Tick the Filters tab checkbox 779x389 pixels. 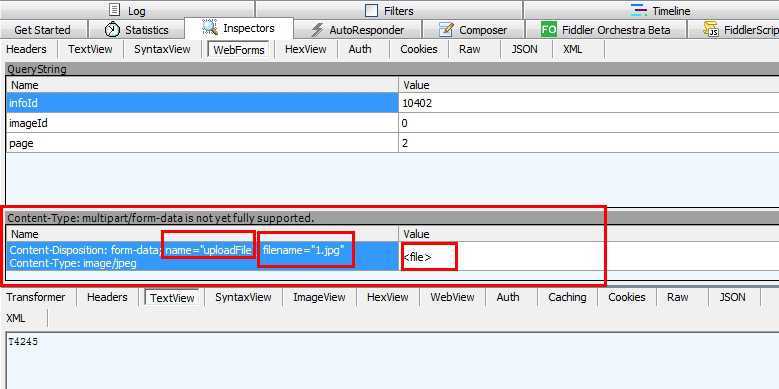click(371, 10)
